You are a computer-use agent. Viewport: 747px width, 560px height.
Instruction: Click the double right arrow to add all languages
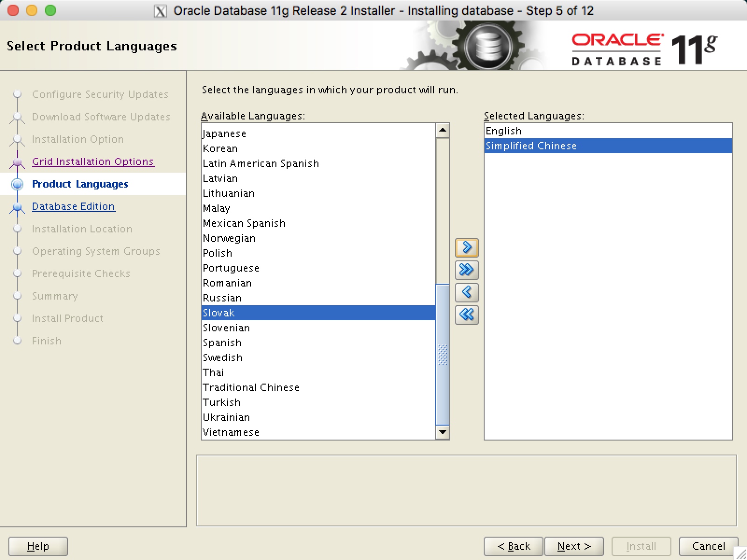(x=466, y=270)
